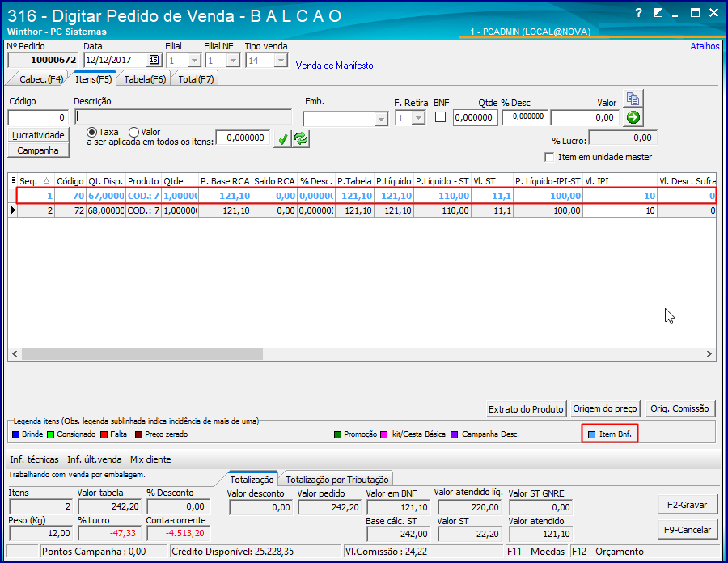Click the Lucratividade button
Viewport: 728px width, 563px height.
38,135
